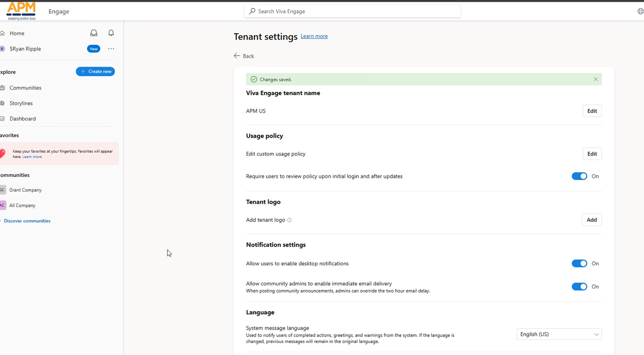Click the info icon next to Add tenant logo

click(x=289, y=220)
